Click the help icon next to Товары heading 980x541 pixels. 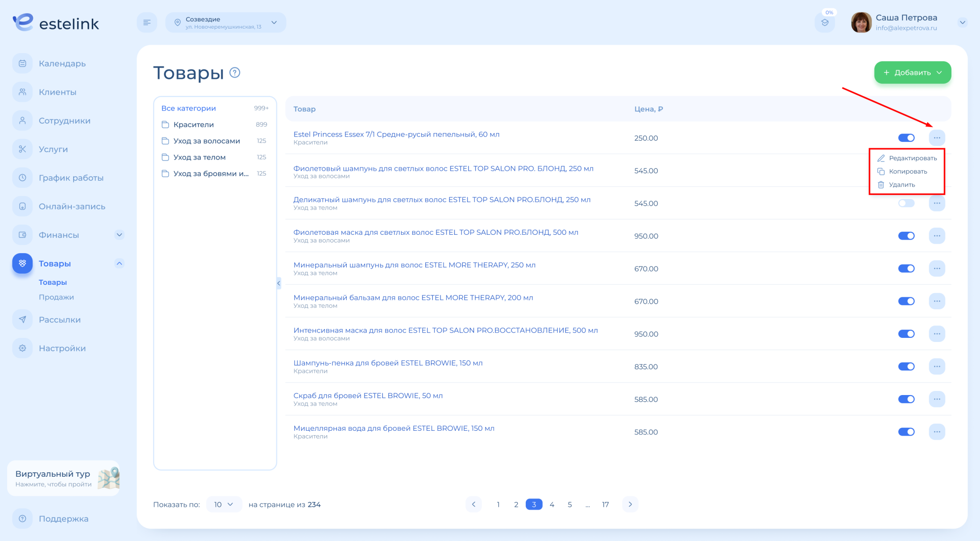pos(235,72)
